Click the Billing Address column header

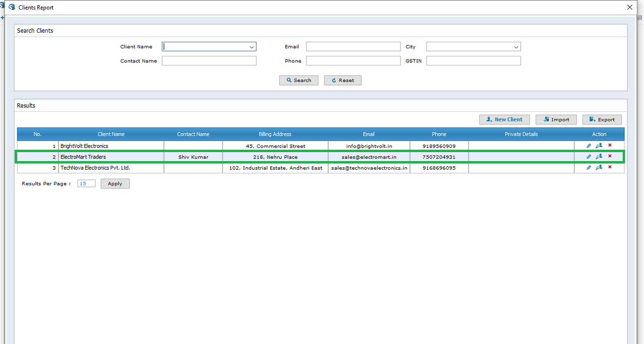(275, 134)
